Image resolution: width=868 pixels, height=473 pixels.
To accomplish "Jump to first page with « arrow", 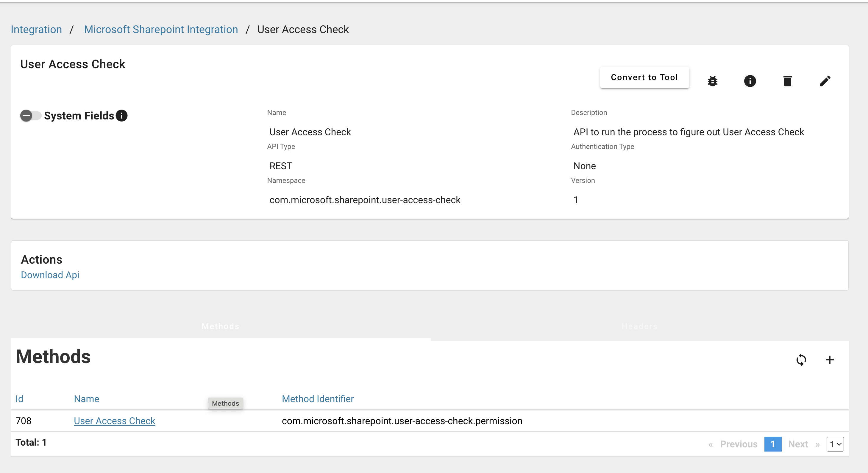I will click(710, 444).
